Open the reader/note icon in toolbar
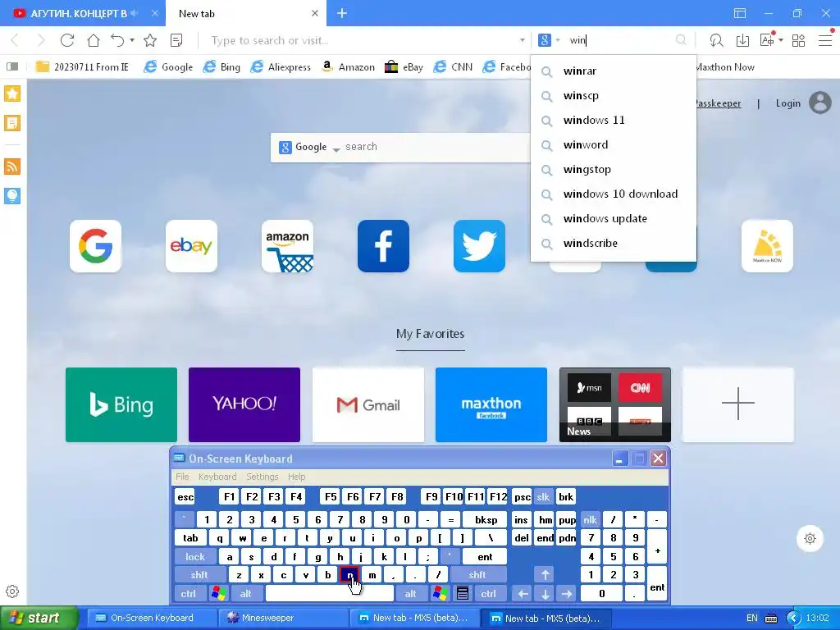 [176, 40]
